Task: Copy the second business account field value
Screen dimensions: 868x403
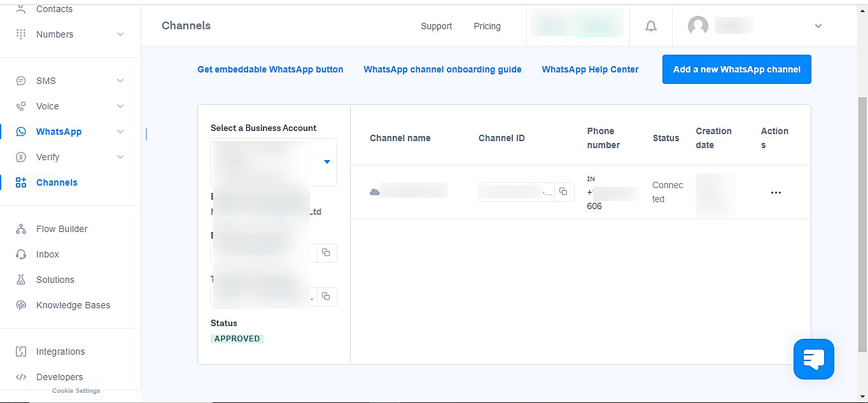Action: tap(326, 296)
